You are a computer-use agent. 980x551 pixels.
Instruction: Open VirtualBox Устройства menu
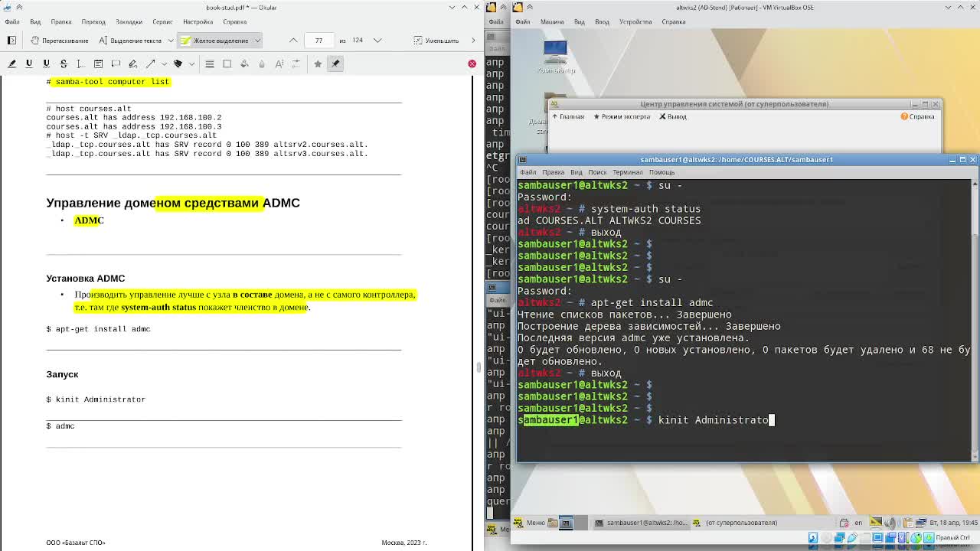[x=635, y=21]
